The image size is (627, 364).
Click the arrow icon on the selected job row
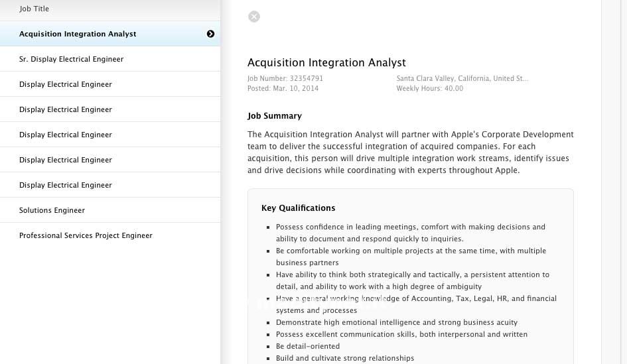(210, 34)
